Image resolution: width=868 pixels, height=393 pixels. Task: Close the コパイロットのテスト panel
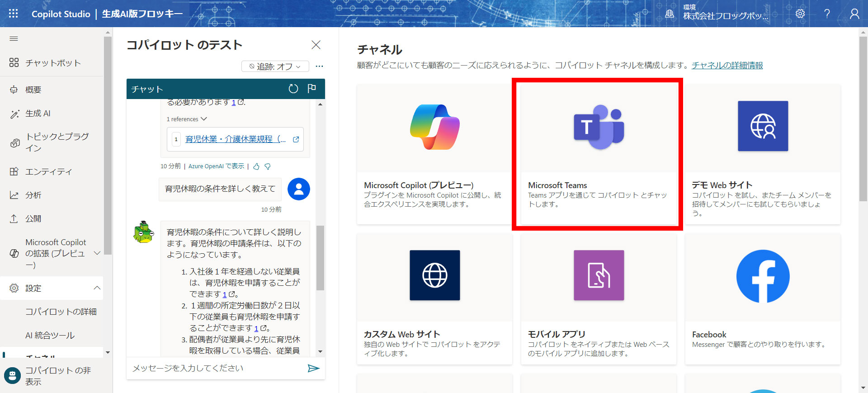[316, 45]
